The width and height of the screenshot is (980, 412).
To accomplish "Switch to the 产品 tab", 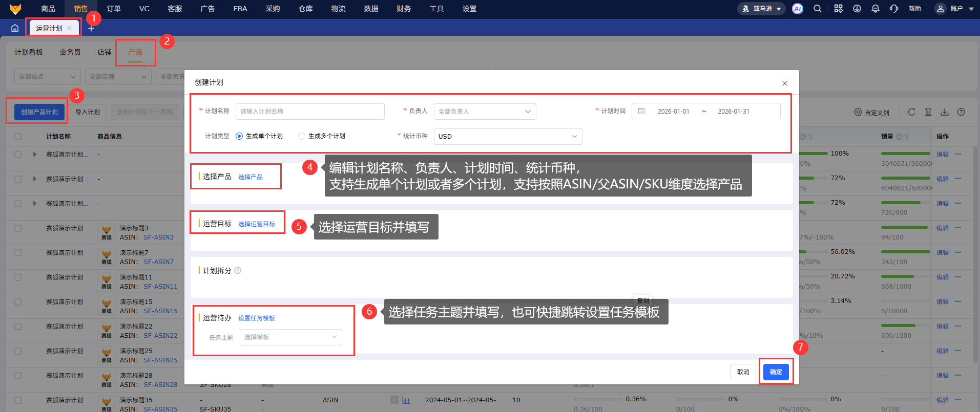I will [x=135, y=52].
